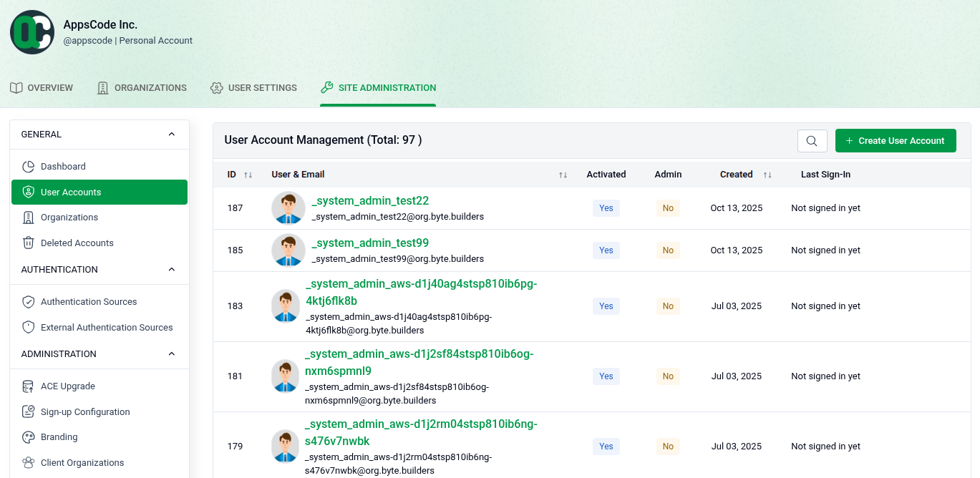
Task: Open External Authentication Sources via its icon
Action: pyautogui.click(x=28, y=327)
